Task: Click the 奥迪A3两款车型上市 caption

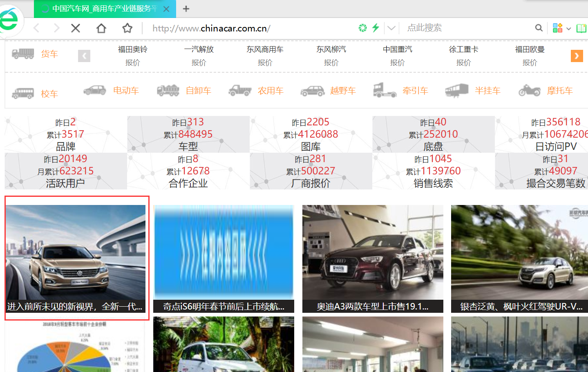Action: tap(373, 306)
